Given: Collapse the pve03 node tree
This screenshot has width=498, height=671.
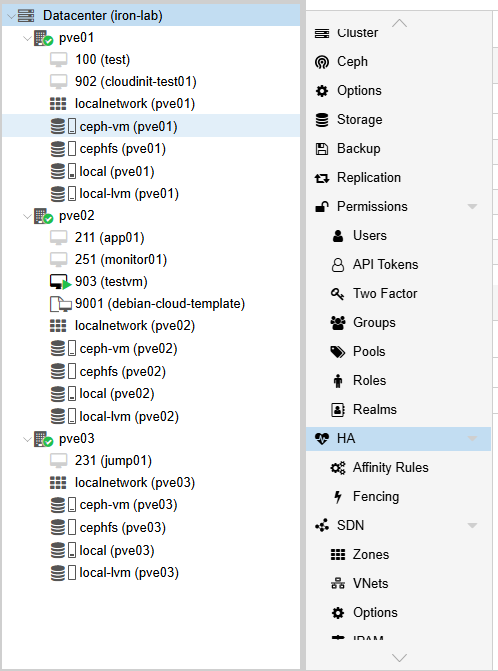Looking at the screenshot, I should pos(27,439).
